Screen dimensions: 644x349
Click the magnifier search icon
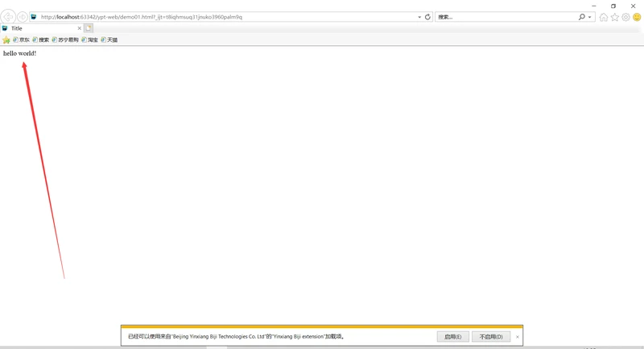(x=581, y=17)
